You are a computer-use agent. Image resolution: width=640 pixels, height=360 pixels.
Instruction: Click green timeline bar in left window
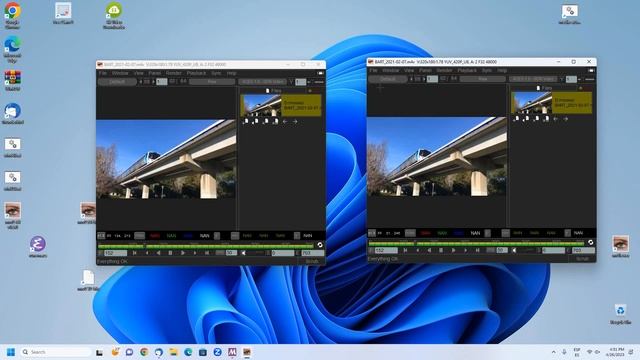[206, 246]
